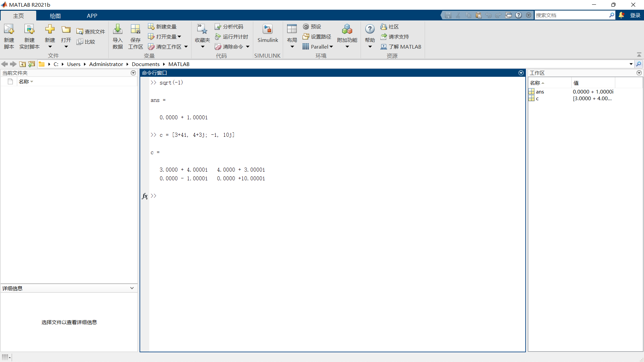Image resolution: width=644 pixels, height=362 pixels.
Task: Create a new variable (新建变量)
Action: click(x=162, y=26)
